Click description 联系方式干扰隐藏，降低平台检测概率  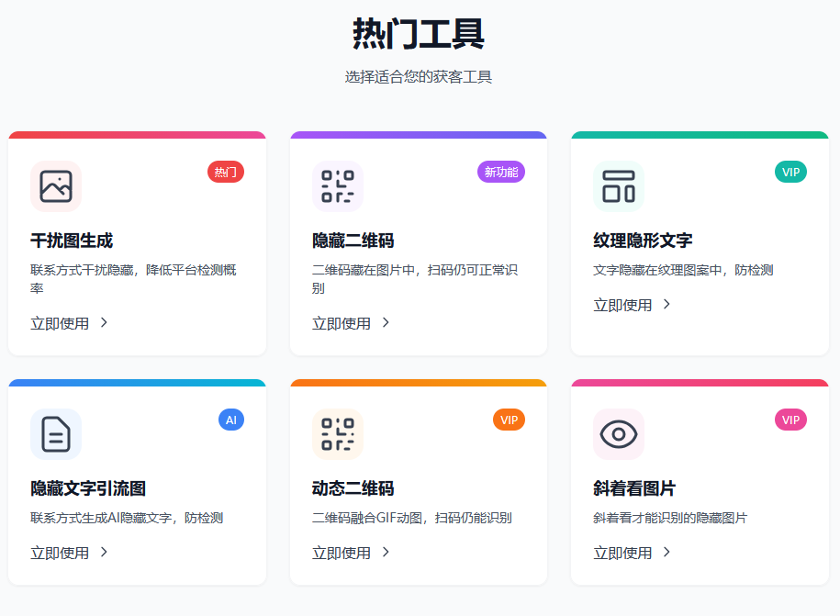pyautogui.click(x=133, y=279)
